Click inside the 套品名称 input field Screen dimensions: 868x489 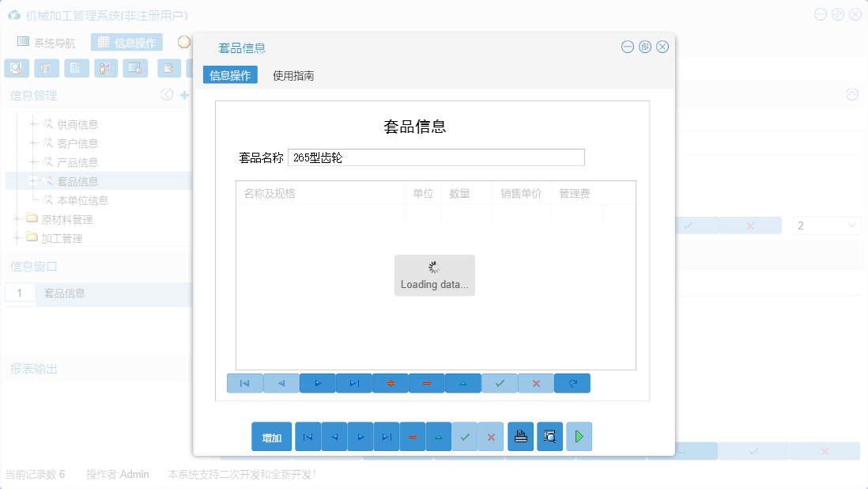click(435, 157)
